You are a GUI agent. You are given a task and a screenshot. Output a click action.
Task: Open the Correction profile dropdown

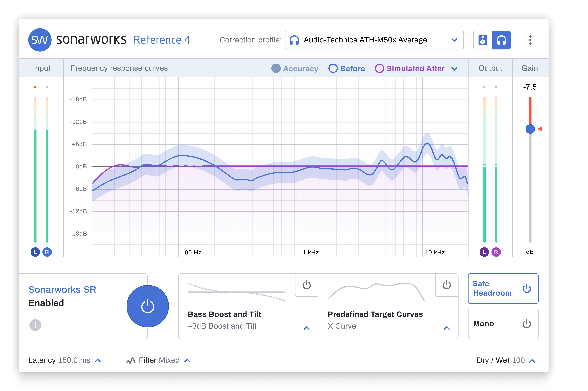point(374,40)
